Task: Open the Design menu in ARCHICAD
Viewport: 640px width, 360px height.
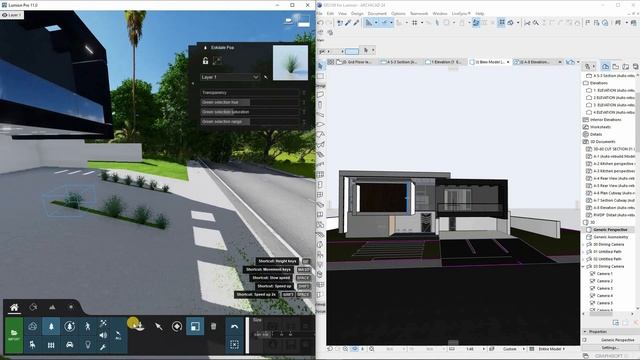Action: [x=357, y=13]
